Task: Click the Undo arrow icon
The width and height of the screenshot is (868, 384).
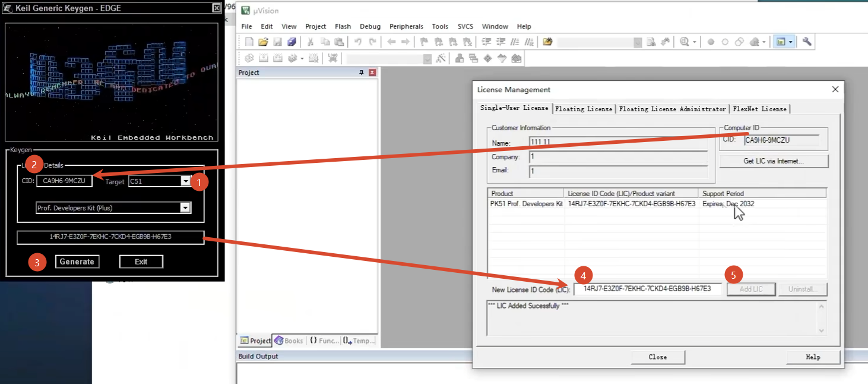Action: [x=358, y=42]
